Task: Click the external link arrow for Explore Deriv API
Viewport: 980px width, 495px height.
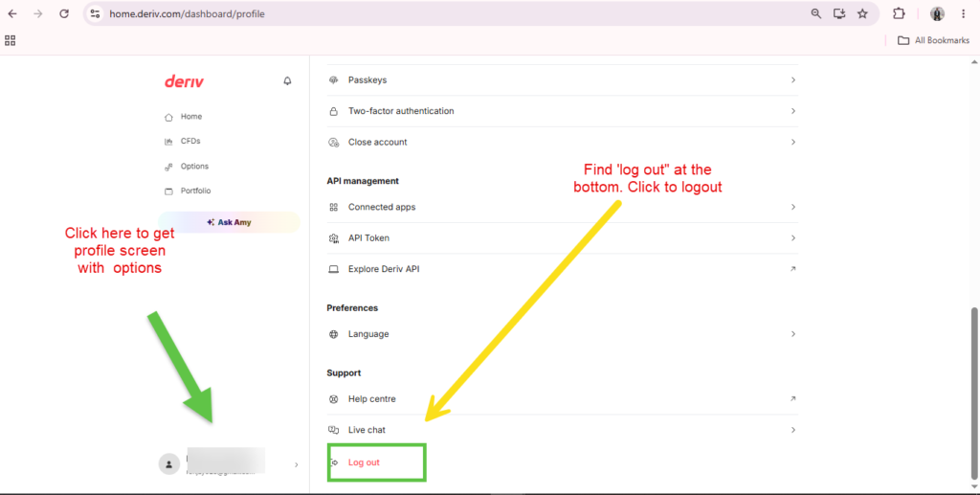Action: (x=793, y=269)
